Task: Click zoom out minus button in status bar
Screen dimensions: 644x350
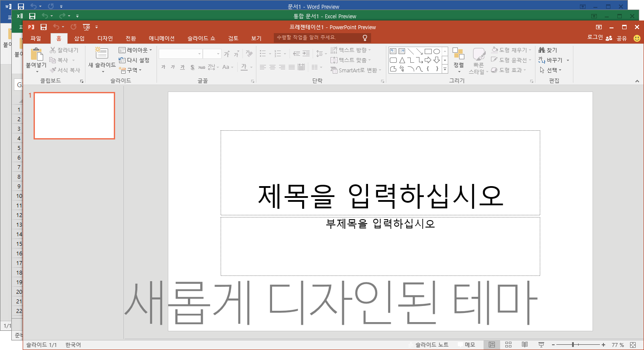Action: (553, 345)
